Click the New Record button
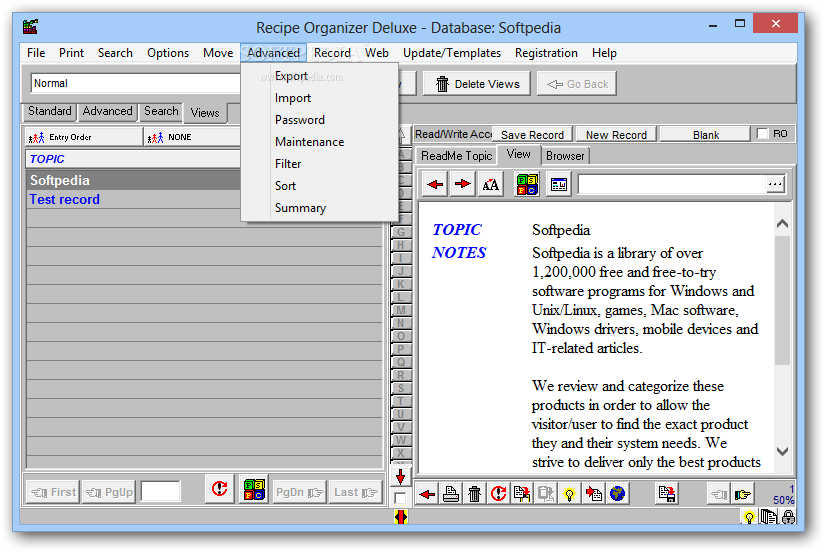 (x=616, y=135)
